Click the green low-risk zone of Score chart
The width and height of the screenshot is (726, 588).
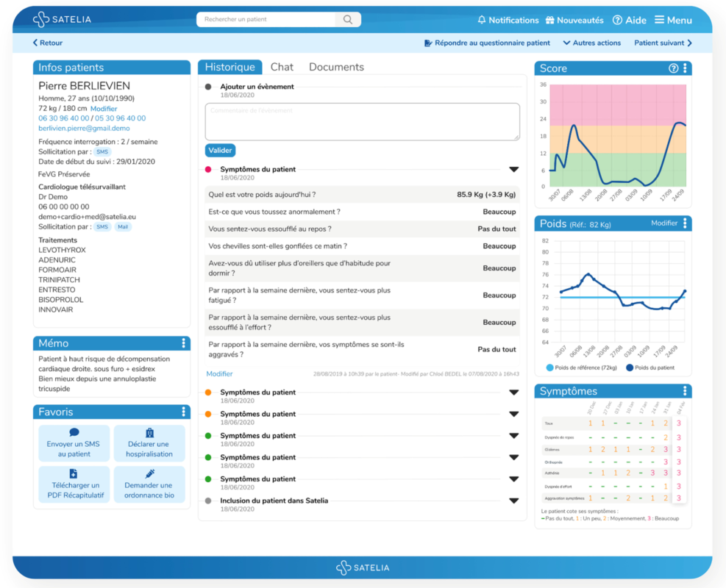click(618, 170)
